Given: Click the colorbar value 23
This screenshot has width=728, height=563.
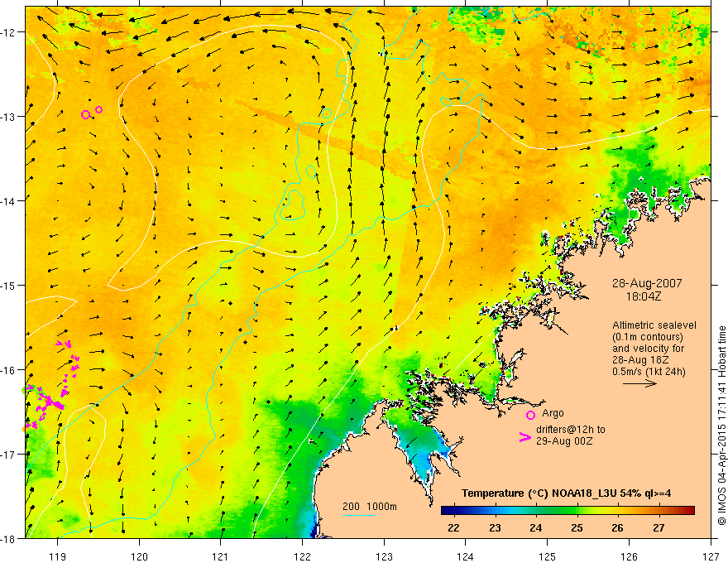Looking at the screenshot, I should point(495,527).
